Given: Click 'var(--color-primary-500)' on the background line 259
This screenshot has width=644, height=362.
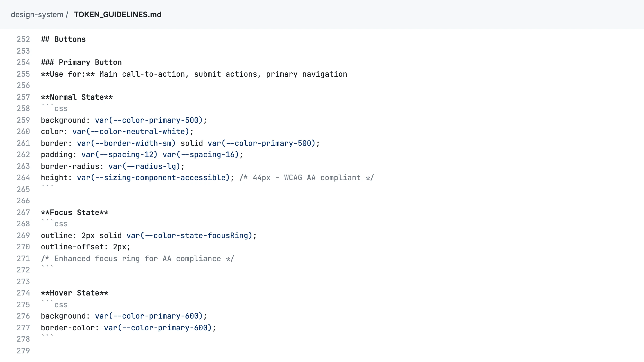Looking at the screenshot, I should [x=149, y=120].
